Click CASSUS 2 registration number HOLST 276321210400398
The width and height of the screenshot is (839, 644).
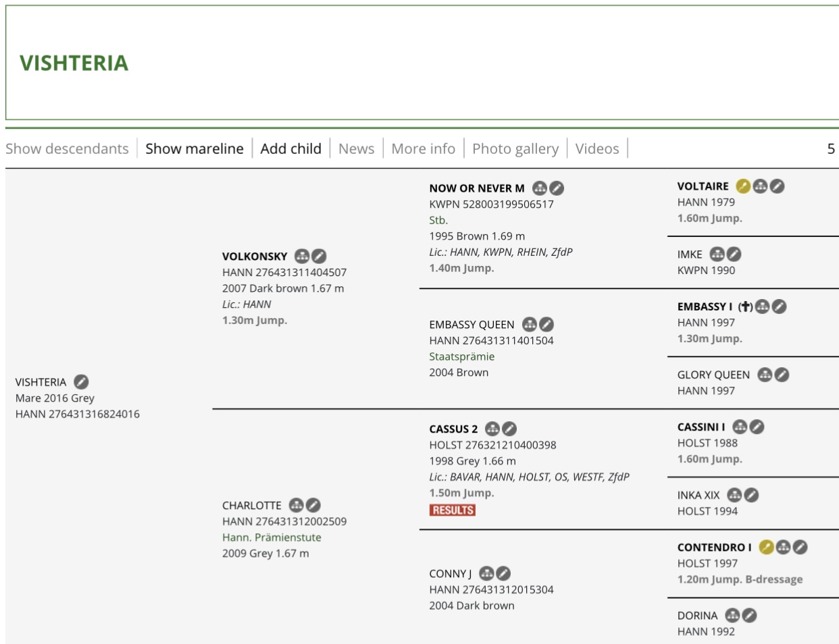coord(492,445)
